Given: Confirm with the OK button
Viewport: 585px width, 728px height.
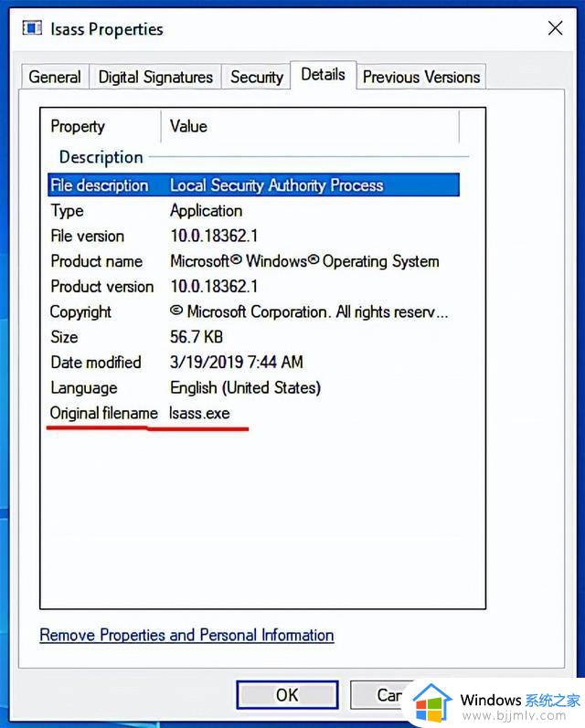Looking at the screenshot, I should tap(287, 694).
